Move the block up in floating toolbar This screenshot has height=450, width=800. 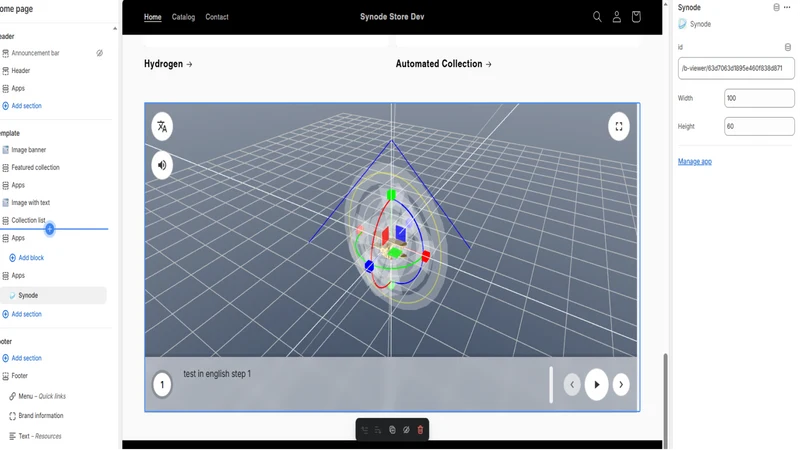(x=364, y=430)
